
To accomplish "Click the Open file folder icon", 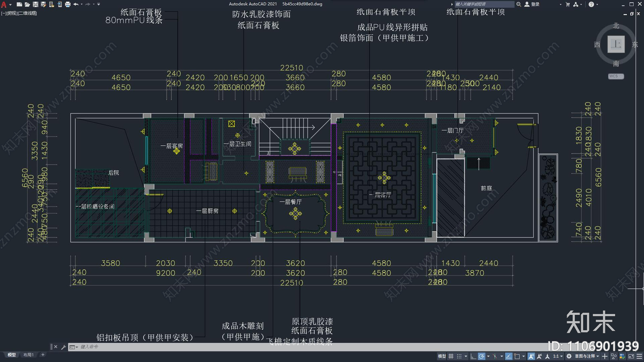I will pyautogui.click(x=27, y=4).
